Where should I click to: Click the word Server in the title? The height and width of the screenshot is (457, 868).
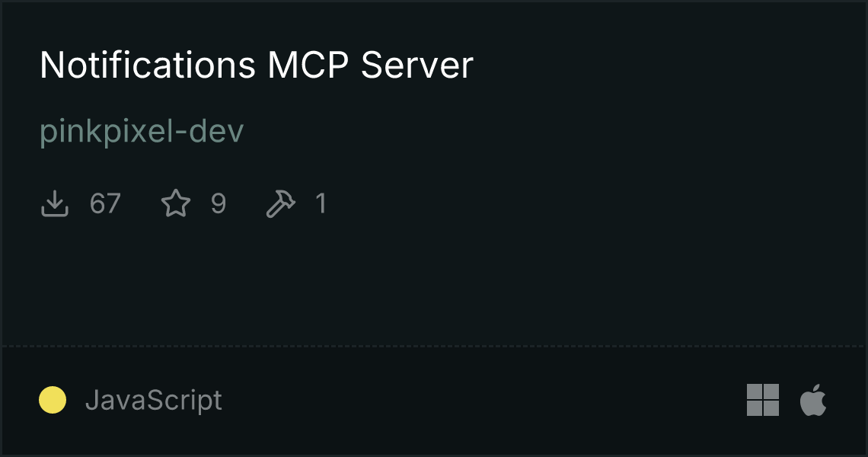[x=416, y=65]
